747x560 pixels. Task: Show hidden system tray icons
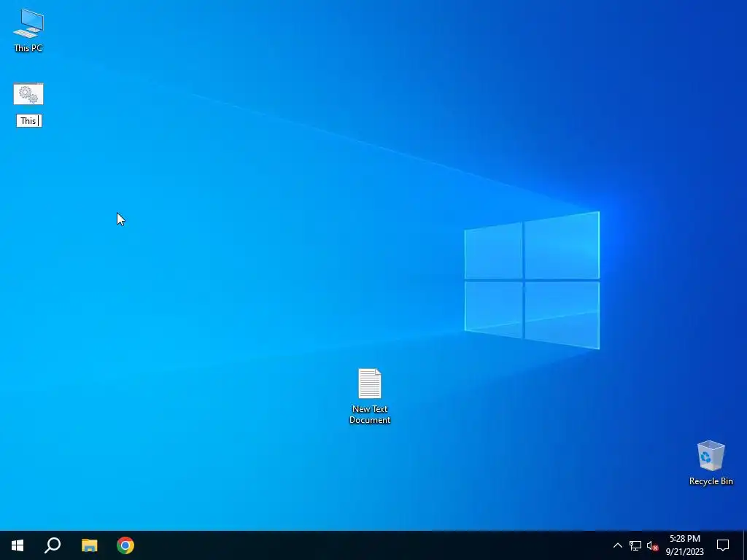(617, 545)
